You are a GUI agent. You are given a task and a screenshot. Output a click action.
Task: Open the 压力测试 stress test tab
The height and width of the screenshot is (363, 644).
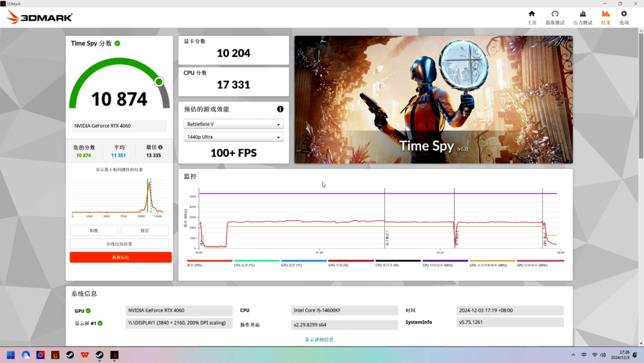coord(583,17)
